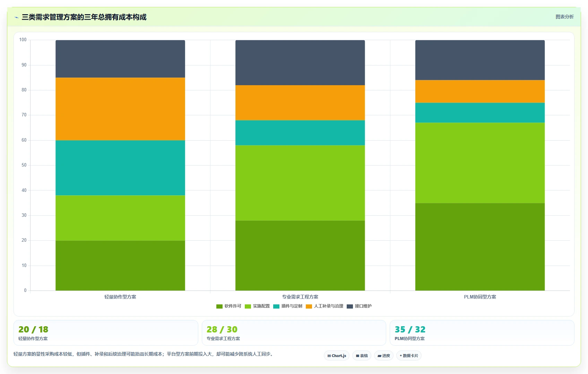Screen dimensions: 588x374
Task: Click the 28 / 30 value card
Action: click(294, 333)
